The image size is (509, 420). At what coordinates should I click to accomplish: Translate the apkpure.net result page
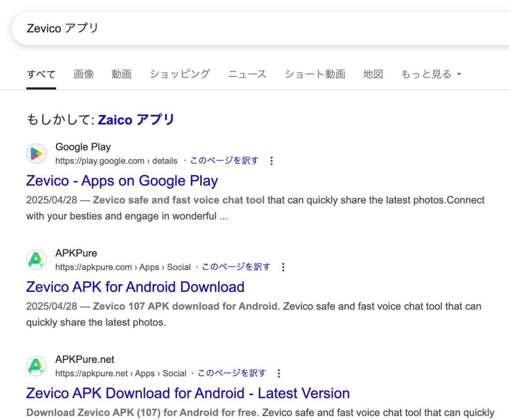click(x=232, y=373)
